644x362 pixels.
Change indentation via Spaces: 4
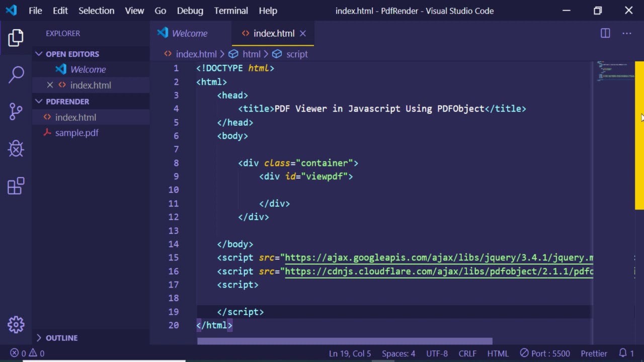click(398, 353)
